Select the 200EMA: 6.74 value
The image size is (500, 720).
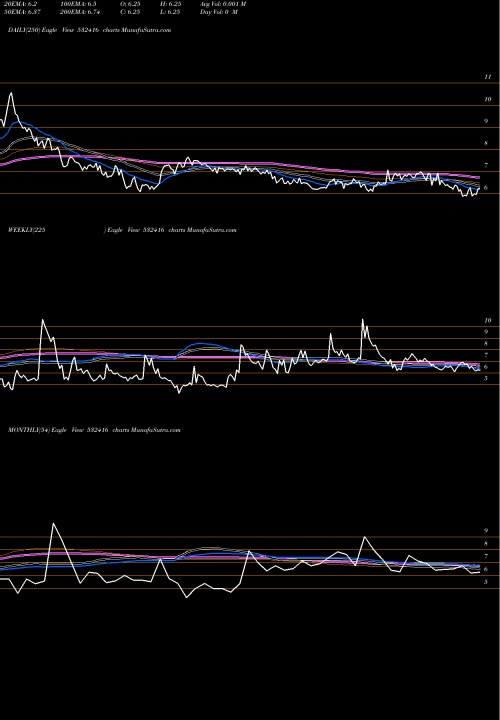(79, 12)
